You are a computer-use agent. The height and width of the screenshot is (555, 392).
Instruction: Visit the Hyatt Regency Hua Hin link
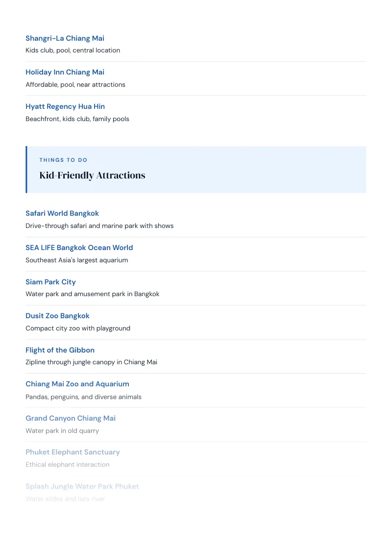[65, 106]
